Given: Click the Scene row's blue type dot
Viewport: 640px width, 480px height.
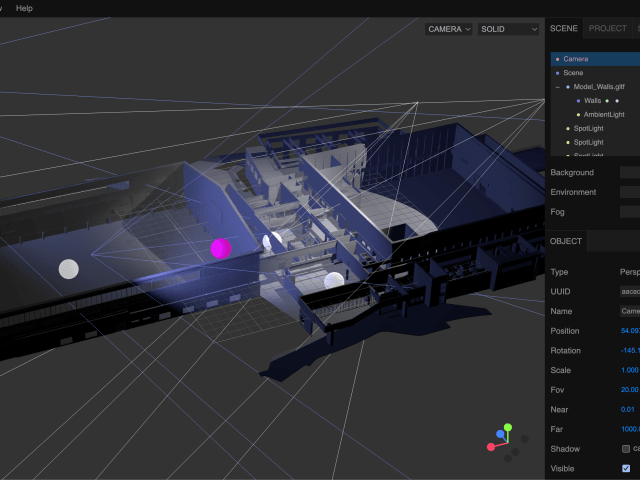Looking at the screenshot, I should tap(558, 73).
